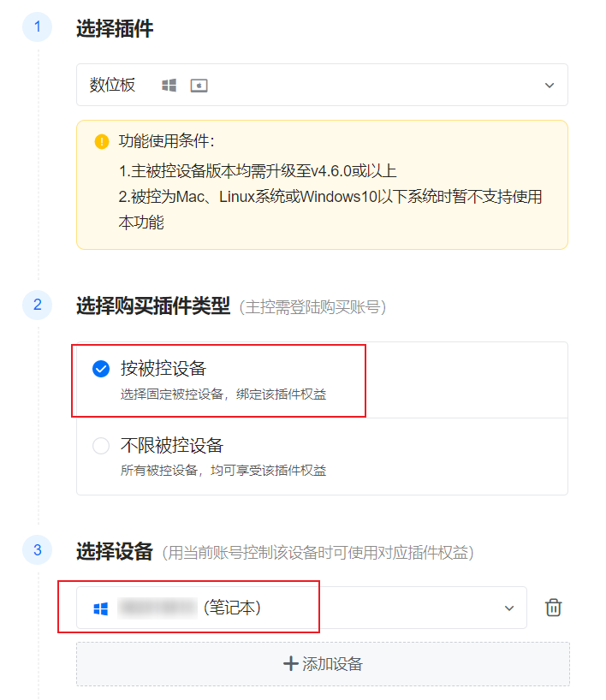
Task: Click the Mac icon beside 数位板
Action: tap(199, 86)
